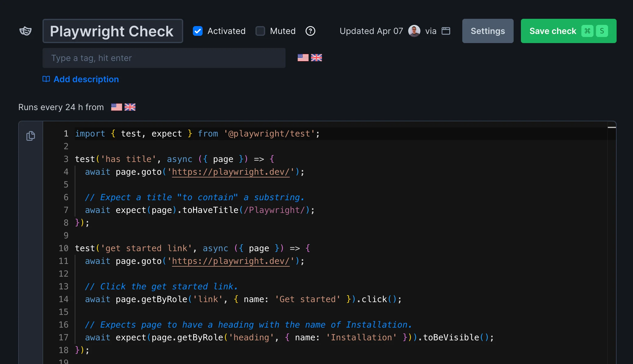Click the editor minimap scrollbar marker
Screen dimensions: 633x364
[x=612, y=127]
